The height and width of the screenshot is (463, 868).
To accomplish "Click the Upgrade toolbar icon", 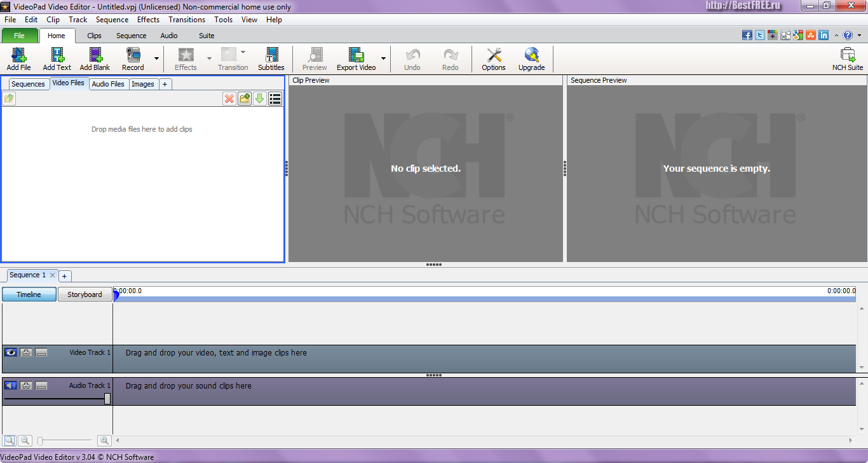I will [x=531, y=55].
